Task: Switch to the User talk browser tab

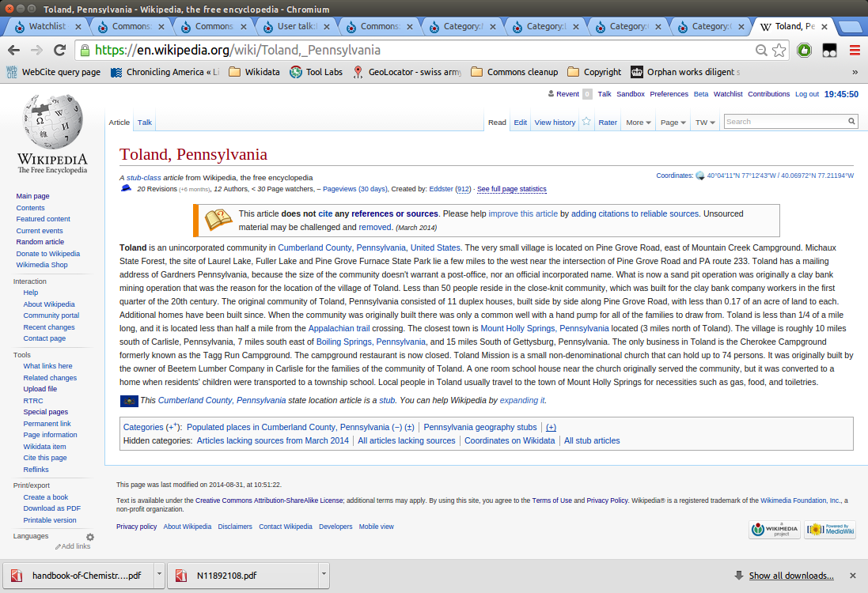Action: 296,26
